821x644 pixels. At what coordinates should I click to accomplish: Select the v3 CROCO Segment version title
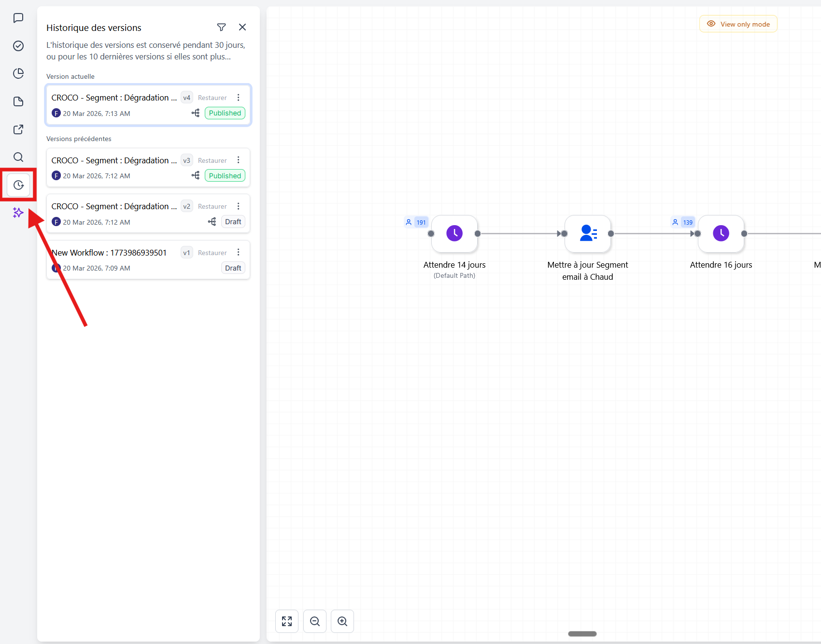click(x=114, y=160)
